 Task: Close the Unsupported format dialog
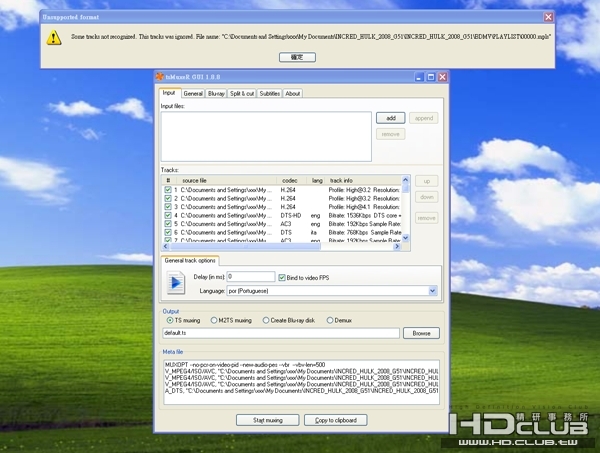coord(548,17)
